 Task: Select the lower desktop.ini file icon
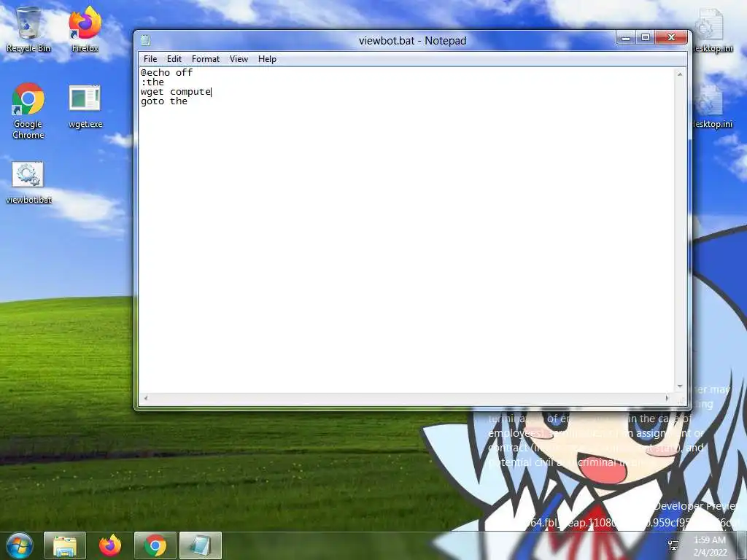pyautogui.click(x=712, y=106)
